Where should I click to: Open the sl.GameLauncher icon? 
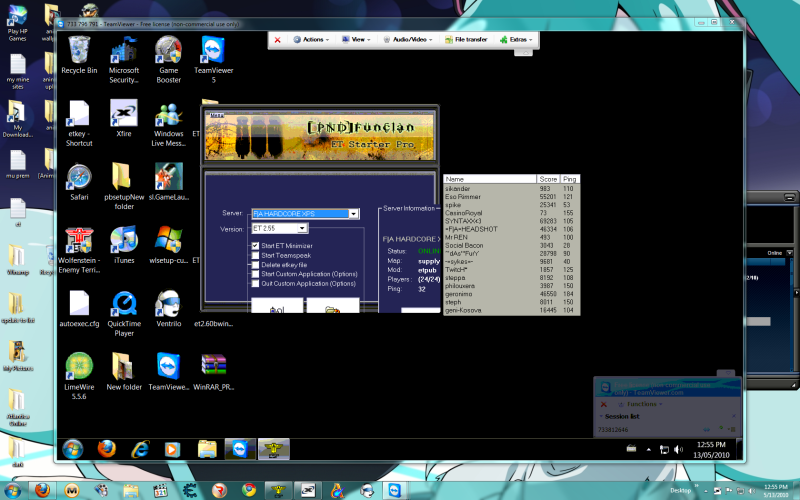pos(169,182)
